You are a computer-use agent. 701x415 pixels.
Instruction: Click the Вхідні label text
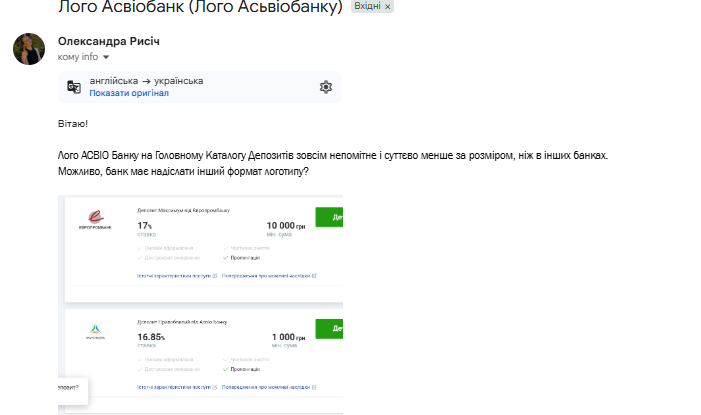click(x=367, y=6)
